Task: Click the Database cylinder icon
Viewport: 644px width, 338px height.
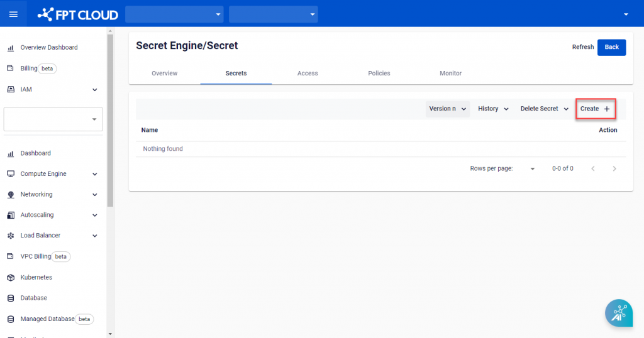Action: click(10, 298)
